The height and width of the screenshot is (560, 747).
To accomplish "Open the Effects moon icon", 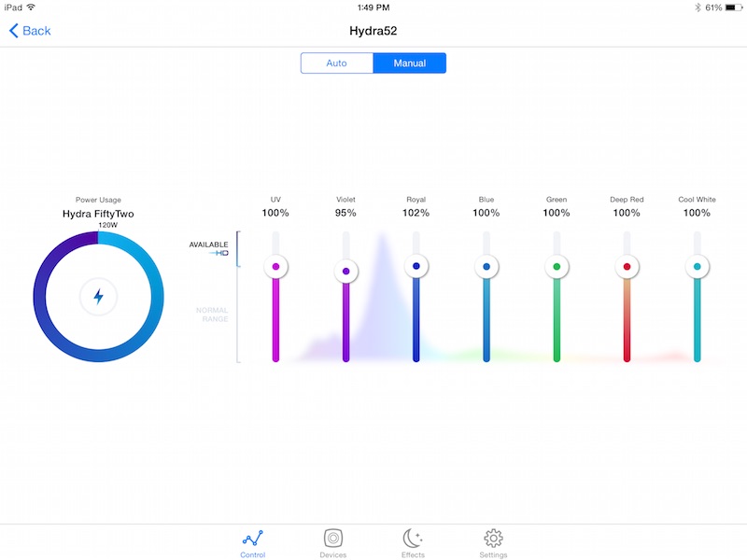I will click(413, 539).
